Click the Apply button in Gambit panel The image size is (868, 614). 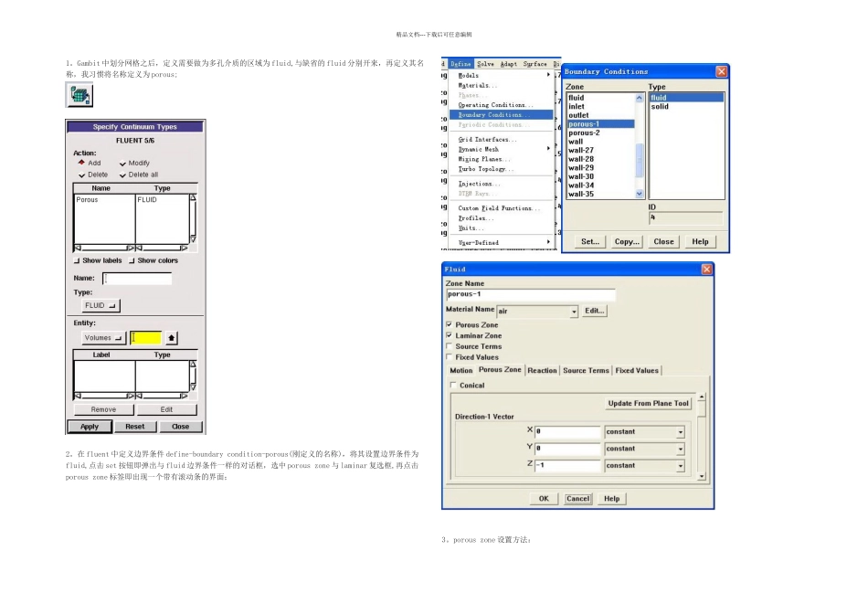point(90,427)
